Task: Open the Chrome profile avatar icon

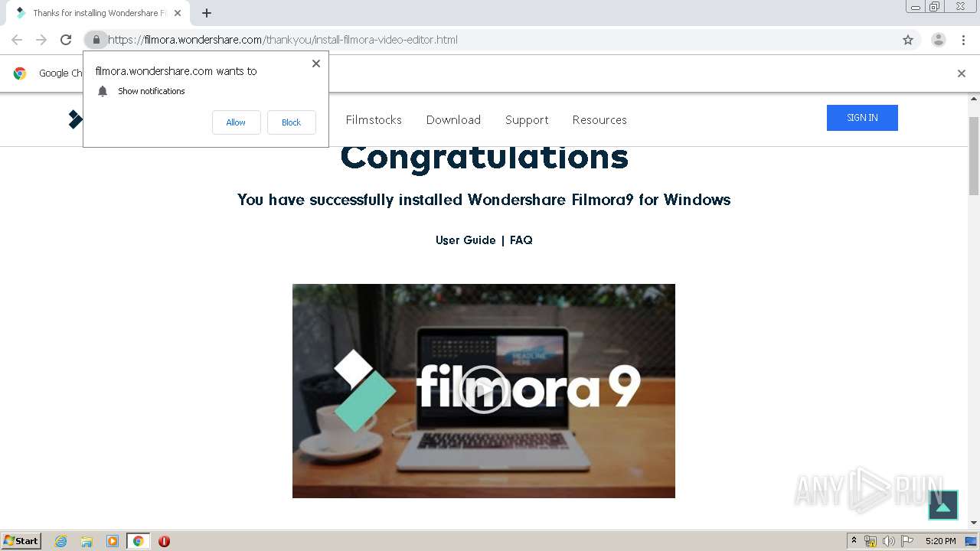Action: 939,40
